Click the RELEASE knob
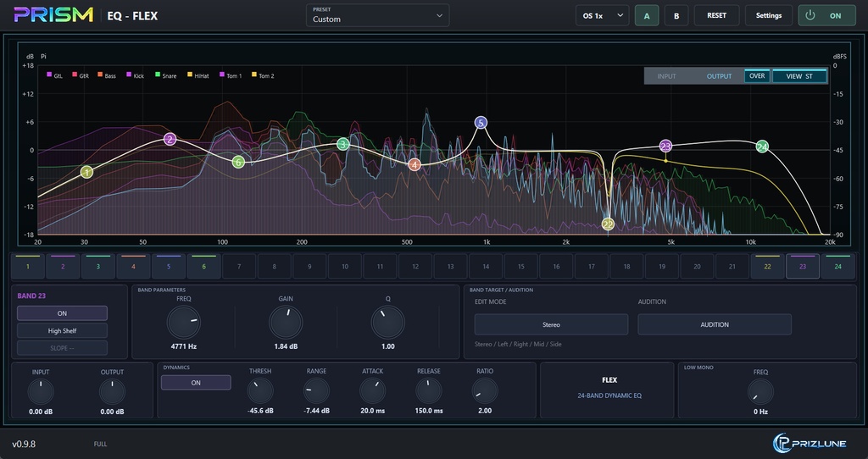Screen dimensions: 868x459 pos(429,391)
